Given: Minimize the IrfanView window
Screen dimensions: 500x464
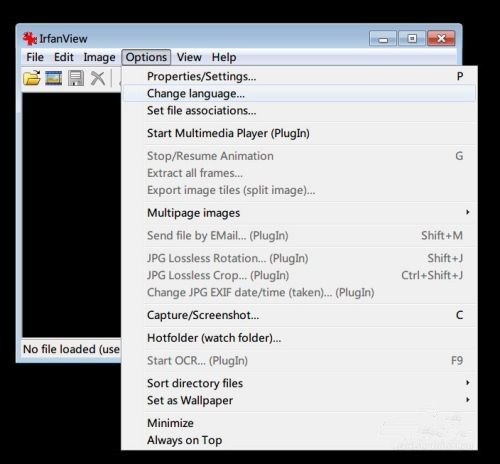Looking at the screenshot, I should (383, 39).
